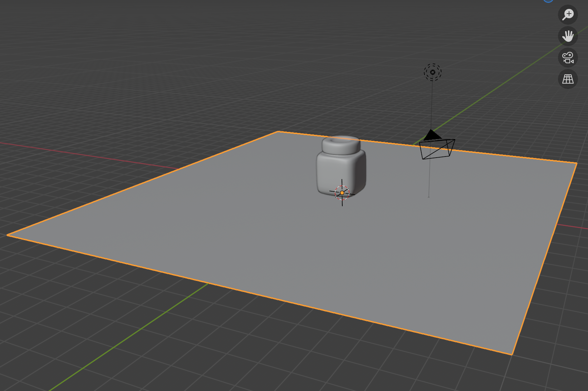Click empty grid space to deselect
Image resolution: width=588 pixels, height=391 pixels.
point(107,71)
